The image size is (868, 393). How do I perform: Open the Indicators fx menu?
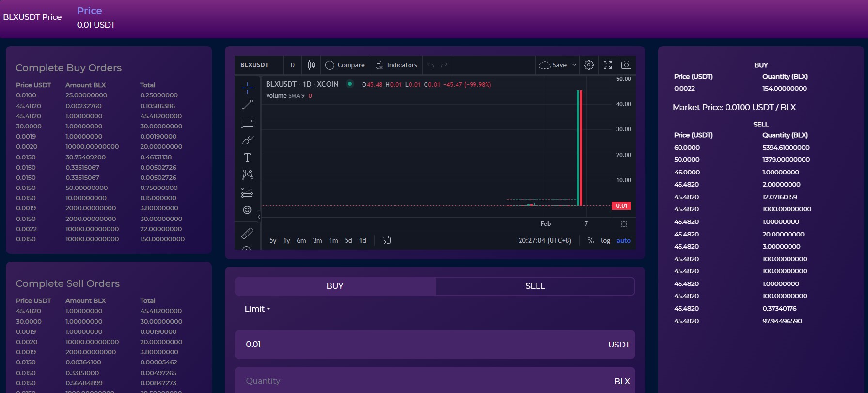(396, 65)
